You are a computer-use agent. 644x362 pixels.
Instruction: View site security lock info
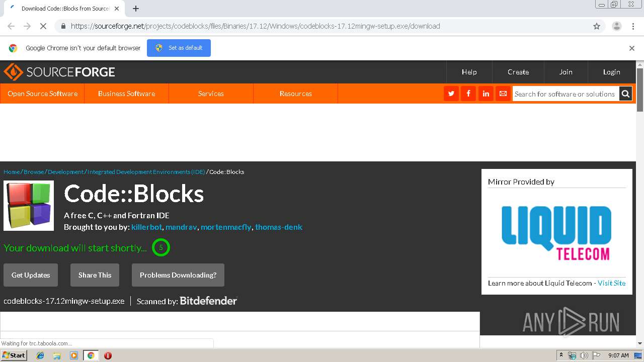pyautogui.click(x=63, y=26)
